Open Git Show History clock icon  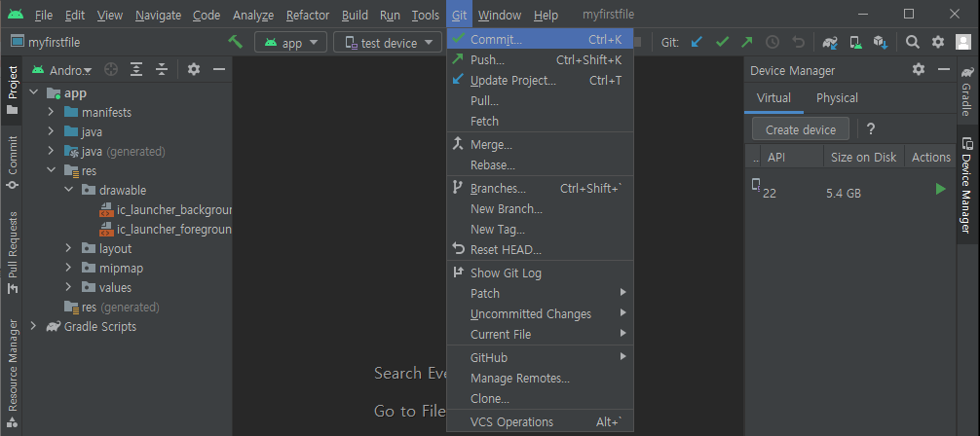(773, 43)
